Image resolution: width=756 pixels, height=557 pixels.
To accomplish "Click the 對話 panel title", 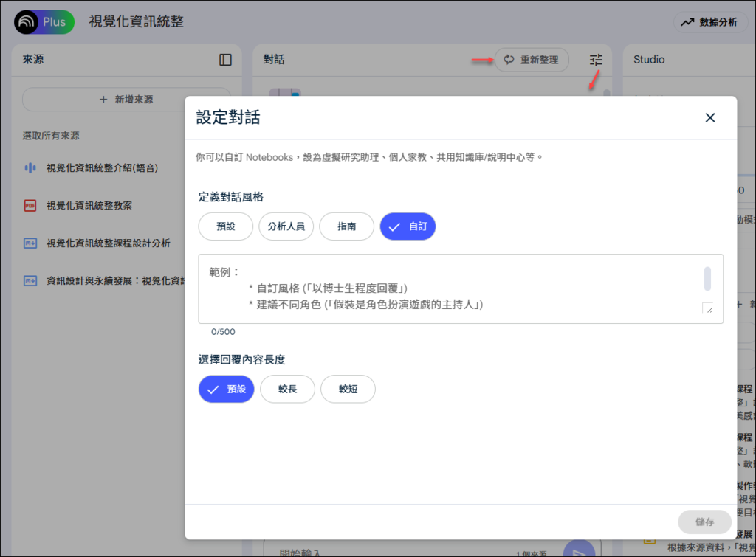I will tap(274, 60).
